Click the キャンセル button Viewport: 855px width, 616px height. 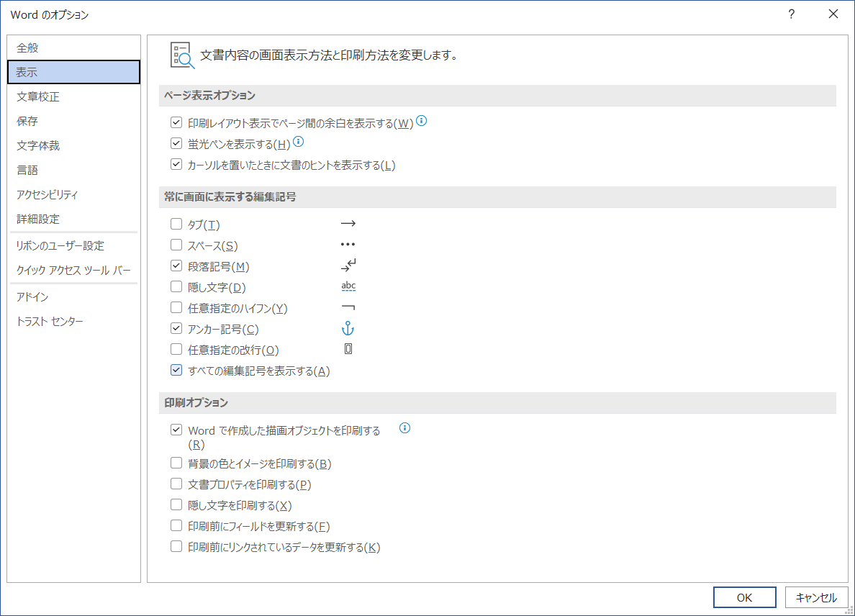[816, 597]
